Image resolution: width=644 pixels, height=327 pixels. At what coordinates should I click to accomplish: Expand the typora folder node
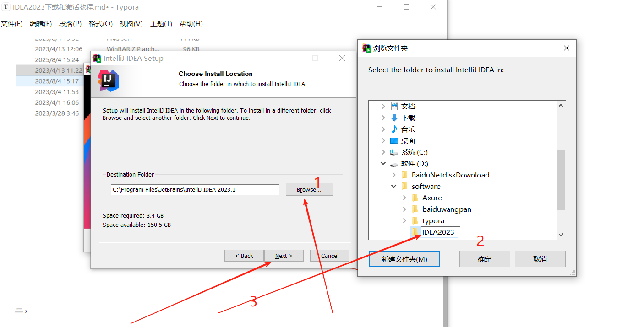click(404, 220)
